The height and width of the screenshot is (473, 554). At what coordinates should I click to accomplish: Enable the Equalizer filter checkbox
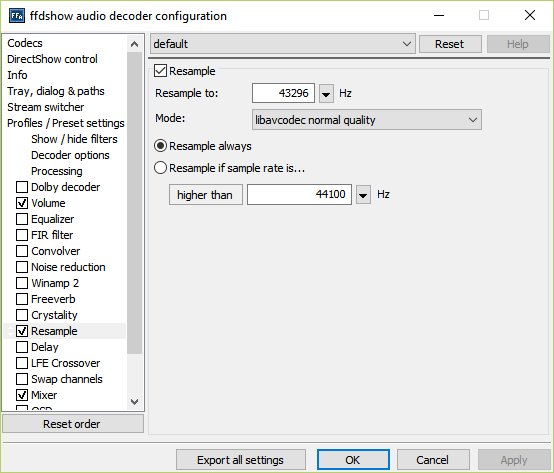coord(22,219)
